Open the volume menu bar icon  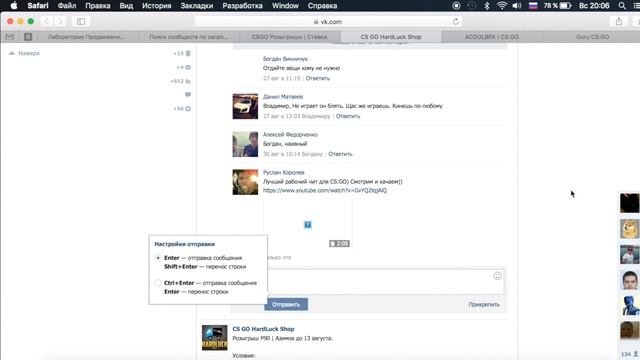517,6
